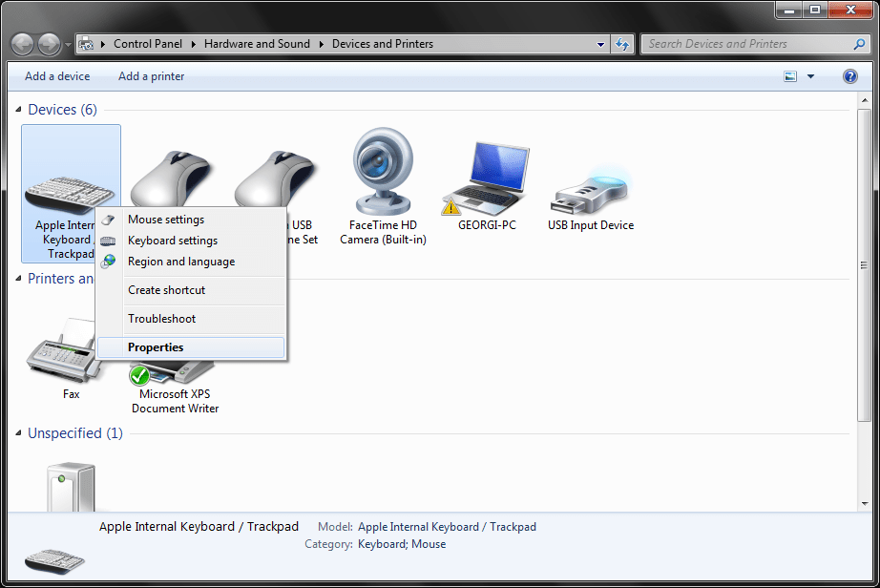Choose Properties from the context menu

tap(156, 347)
